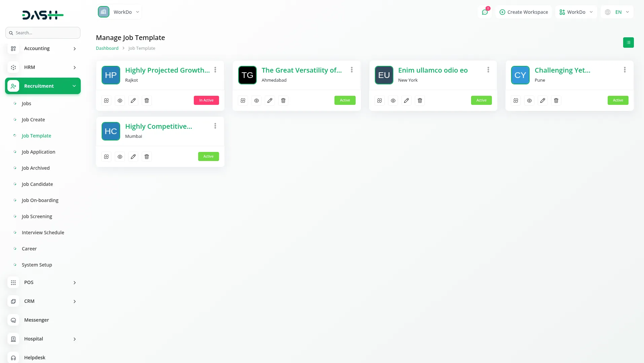
Task: Open the chat messages notification icon
Action: (485, 12)
